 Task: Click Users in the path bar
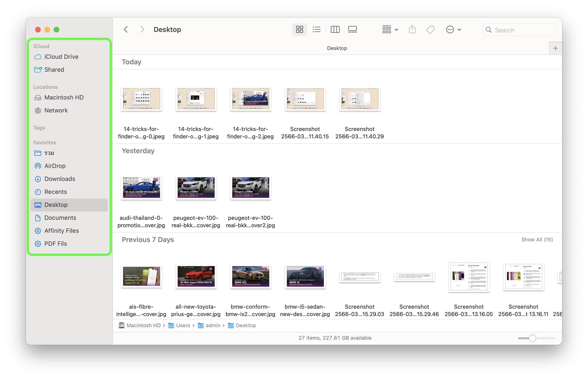pyautogui.click(x=183, y=325)
